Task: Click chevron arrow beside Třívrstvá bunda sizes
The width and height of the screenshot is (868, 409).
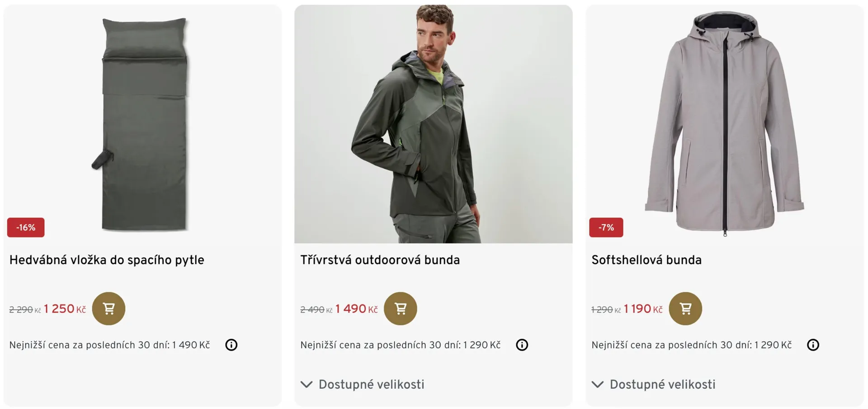Action: tap(307, 385)
